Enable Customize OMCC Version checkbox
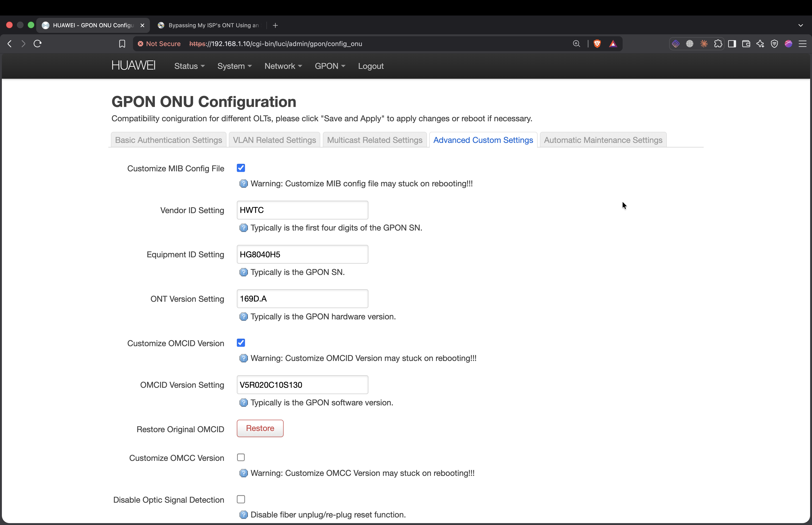The height and width of the screenshot is (525, 812). [241, 458]
